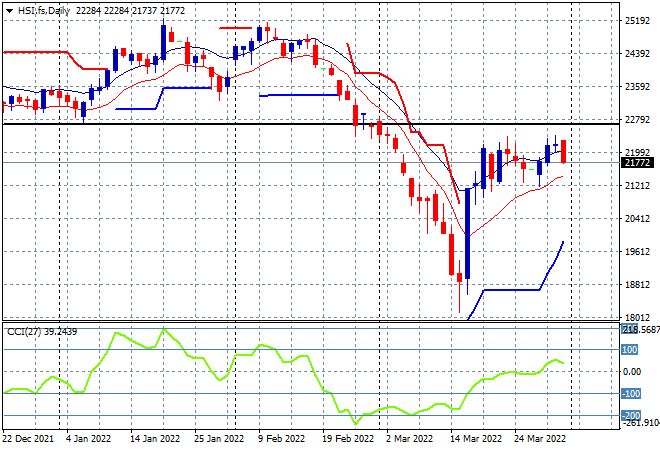Select the 18812 price axis label
The height and width of the screenshot is (450, 660).
637,285
